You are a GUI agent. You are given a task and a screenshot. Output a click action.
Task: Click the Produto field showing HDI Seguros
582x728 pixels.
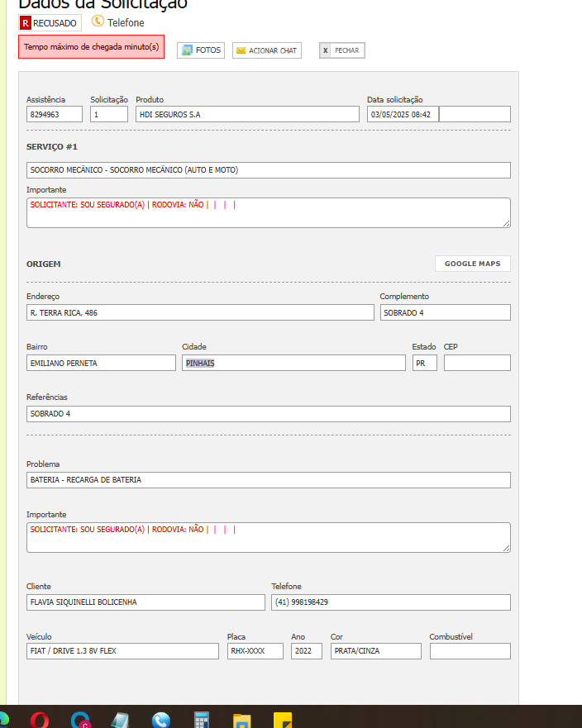tap(247, 115)
